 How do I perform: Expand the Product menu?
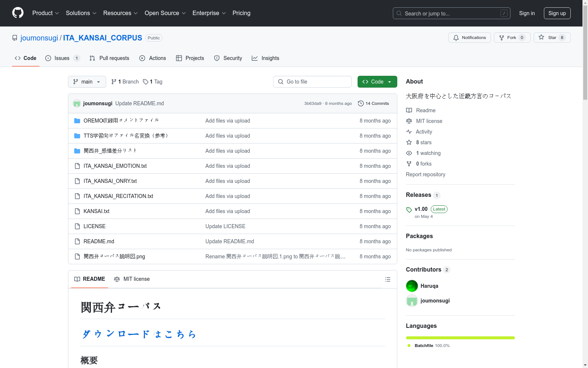tap(46, 13)
